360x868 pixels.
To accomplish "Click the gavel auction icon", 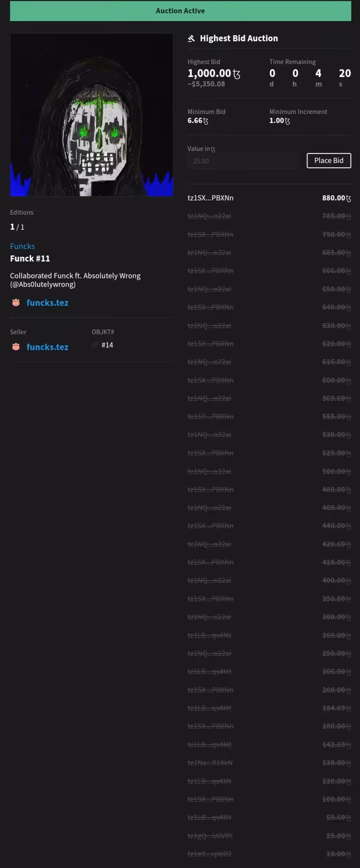I will (x=191, y=39).
